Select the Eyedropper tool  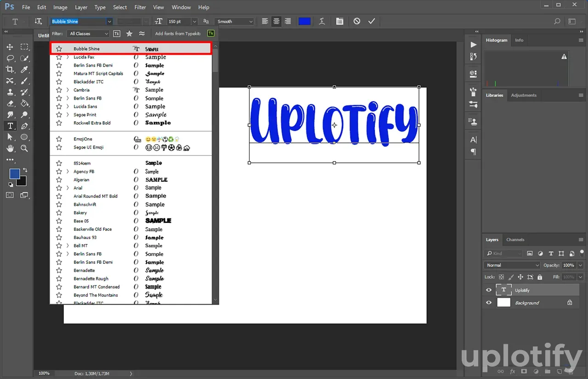point(24,69)
